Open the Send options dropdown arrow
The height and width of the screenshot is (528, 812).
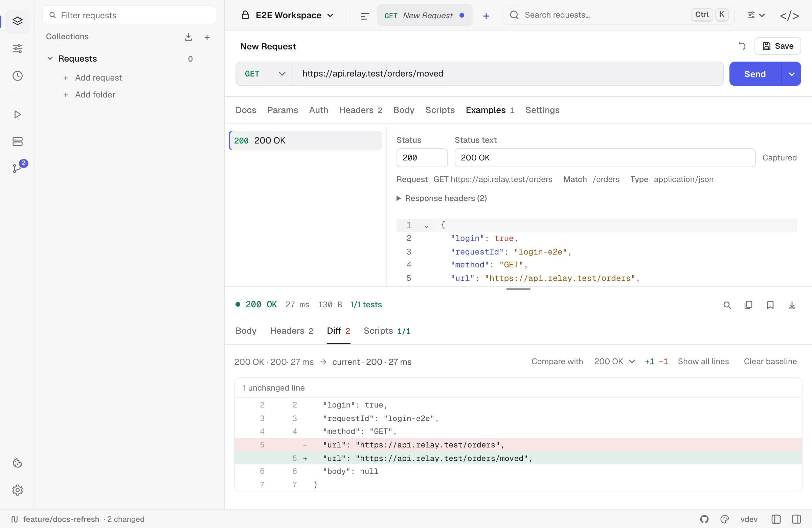tap(791, 74)
